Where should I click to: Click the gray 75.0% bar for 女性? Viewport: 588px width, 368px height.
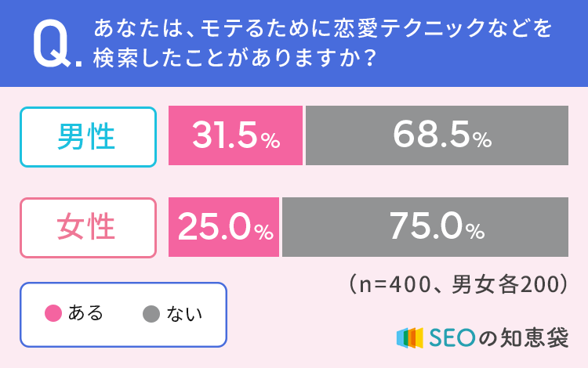[x=424, y=227]
